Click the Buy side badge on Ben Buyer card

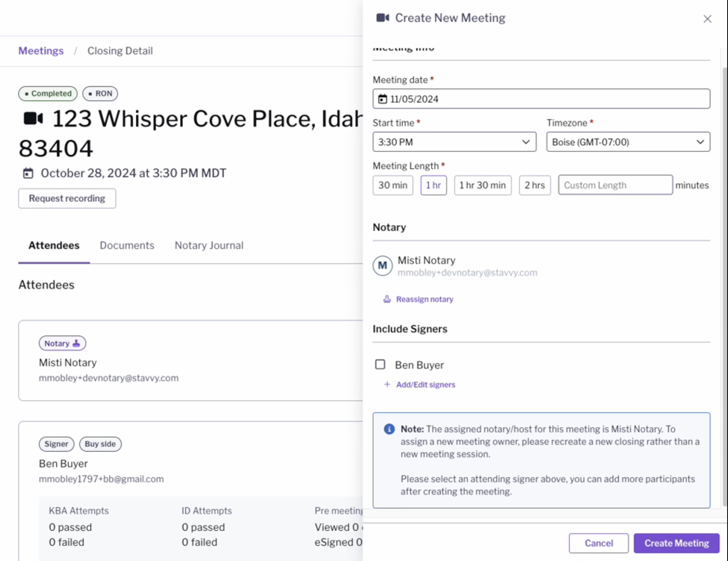point(100,444)
